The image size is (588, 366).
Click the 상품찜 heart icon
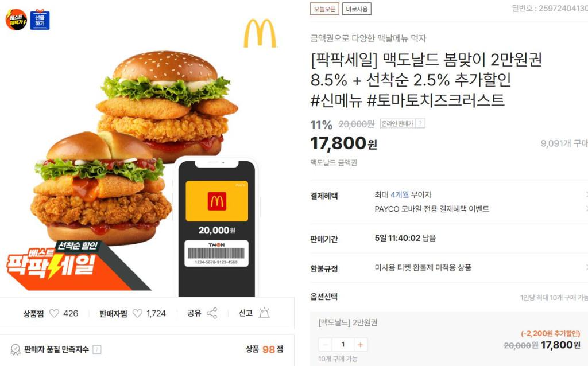(55, 313)
